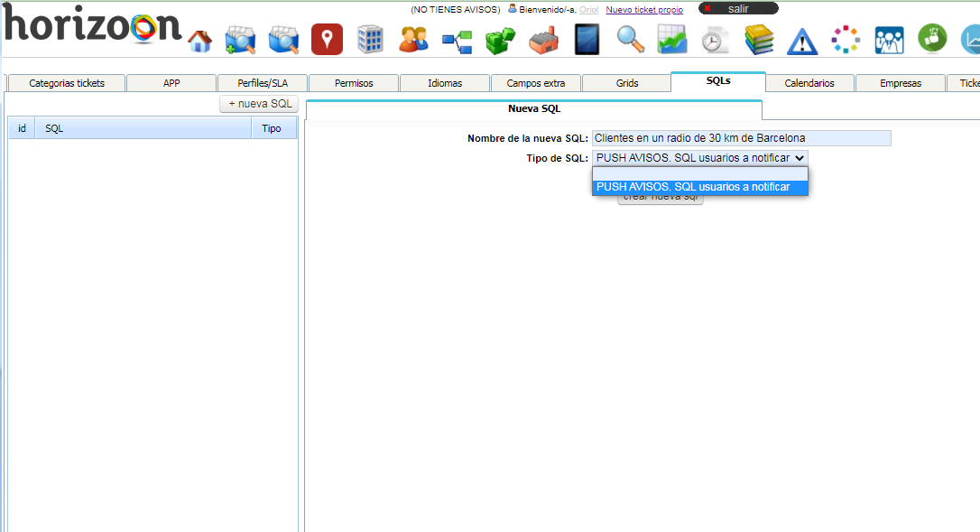
Task: Open the two users icon
Action: coord(413,40)
